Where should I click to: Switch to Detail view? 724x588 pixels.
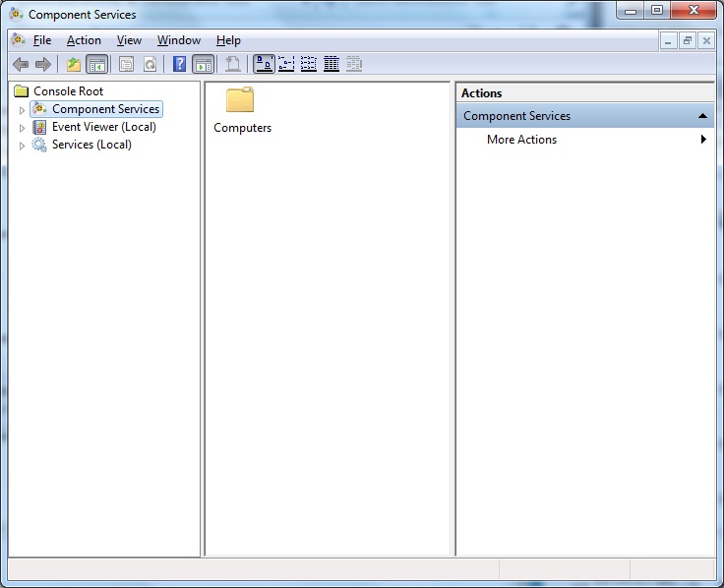tap(332, 64)
